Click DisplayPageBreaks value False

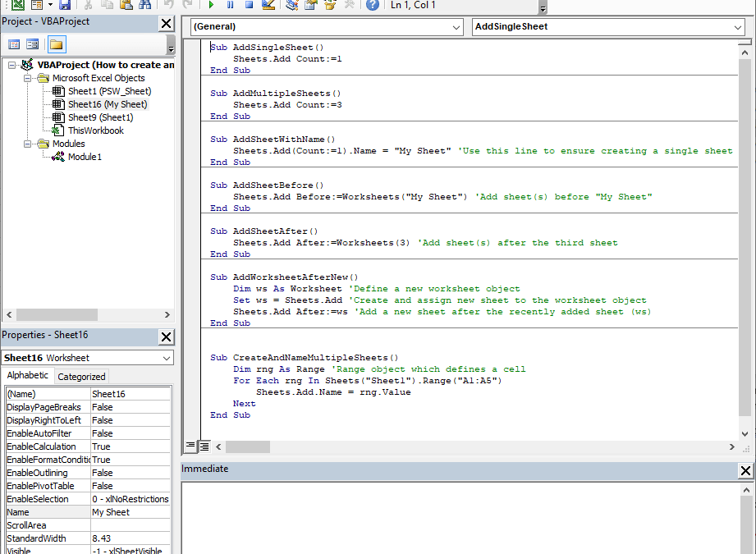coord(131,407)
